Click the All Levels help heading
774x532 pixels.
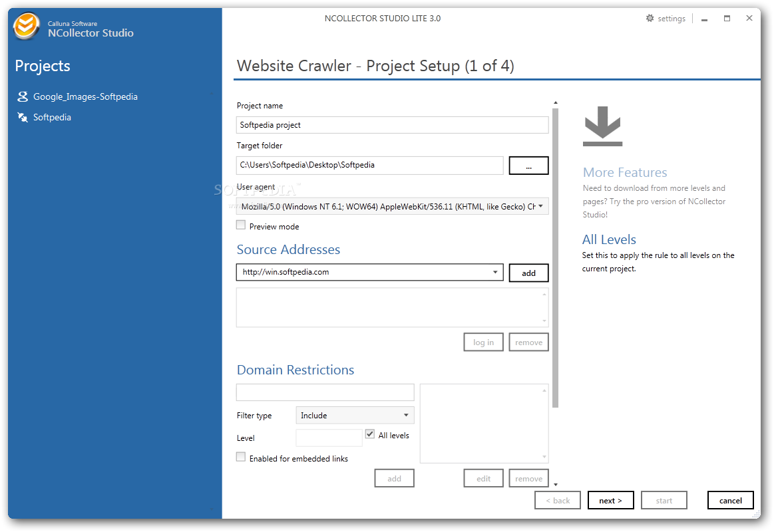[x=609, y=239]
